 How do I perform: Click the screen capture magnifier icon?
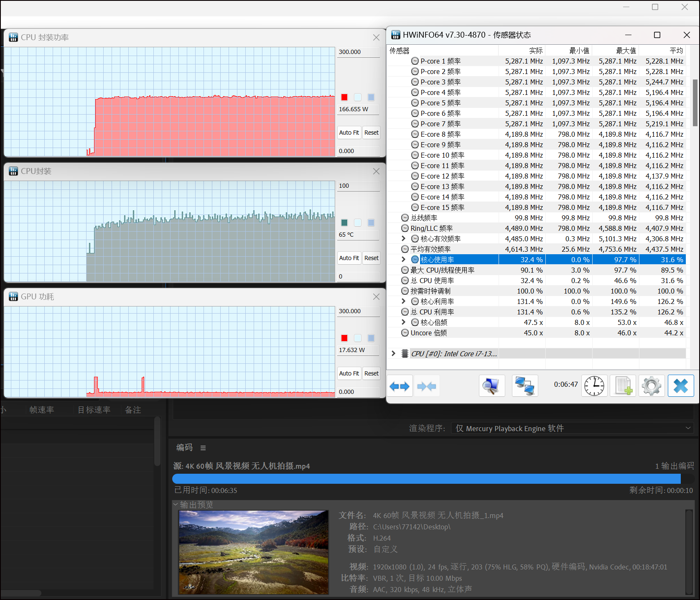[x=492, y=386]
